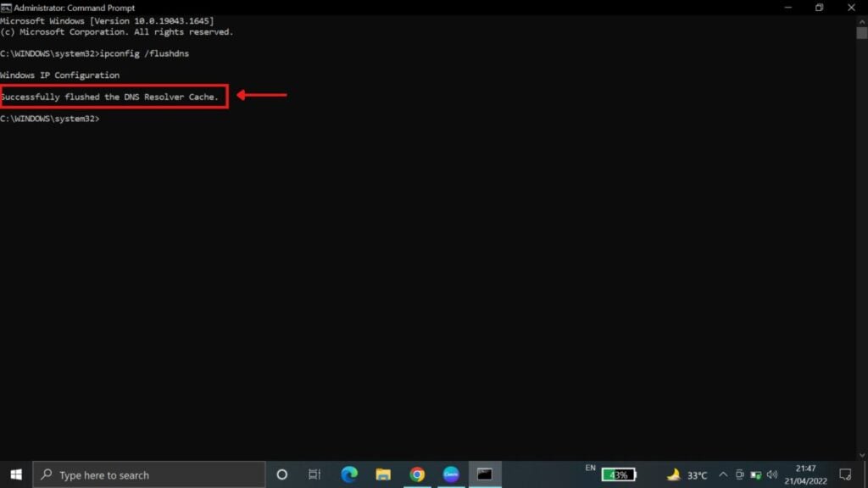This screenshot has width=868, height=488.
Task: Click the EN language indicator
Action: tap(590, 468)
